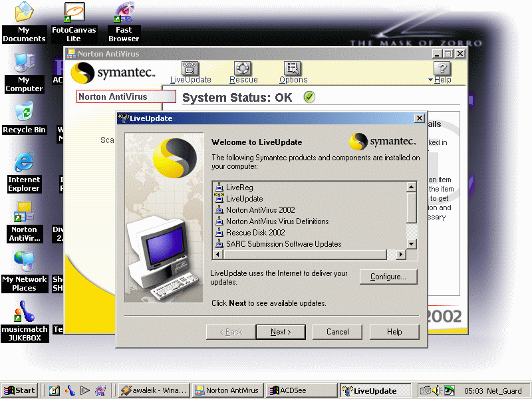532x399 pixels.
Task: Switch to the awaleik - Winamp taskbar button
Action: [x=154, y=390]
